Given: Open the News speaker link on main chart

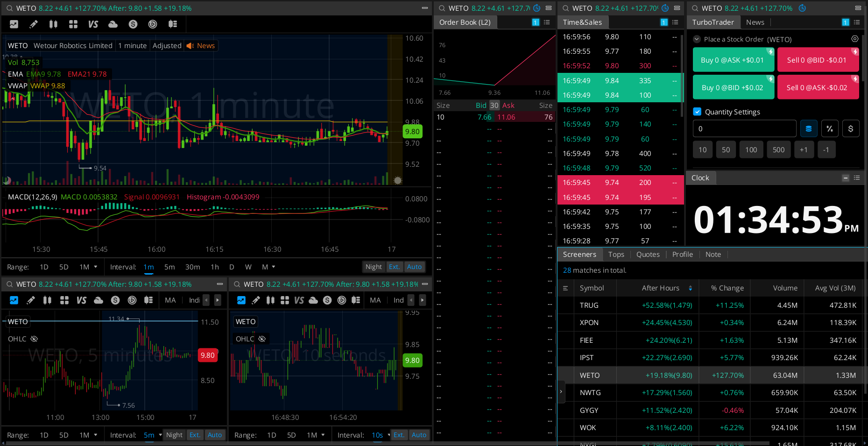Looking at the screenshot, I should click(201, 46).
